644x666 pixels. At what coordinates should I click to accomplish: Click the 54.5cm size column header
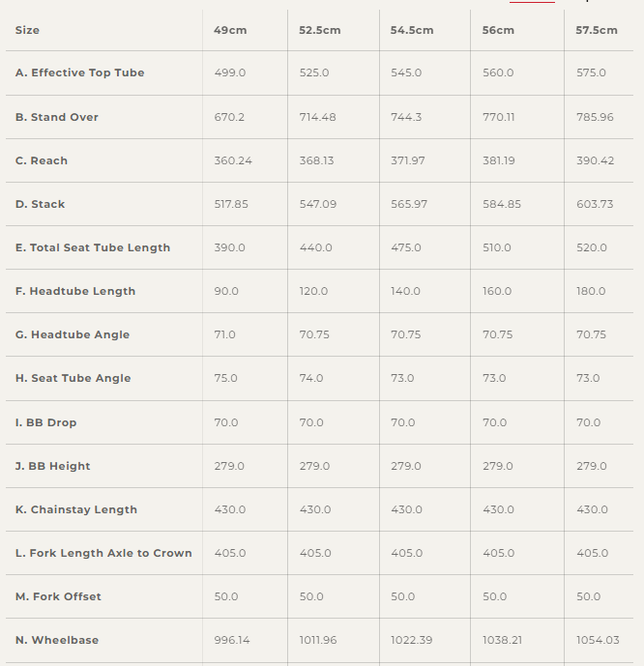coord(412,30)
